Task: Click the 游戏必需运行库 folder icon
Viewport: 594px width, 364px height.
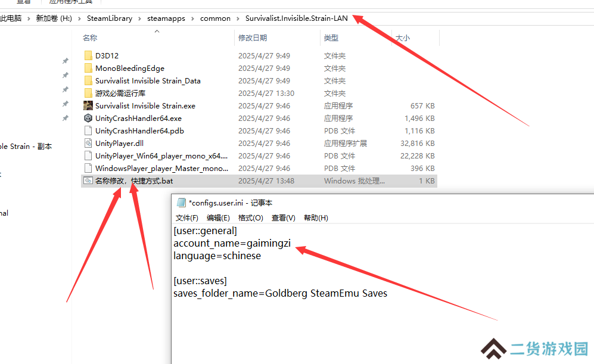Action: point(88,93)
